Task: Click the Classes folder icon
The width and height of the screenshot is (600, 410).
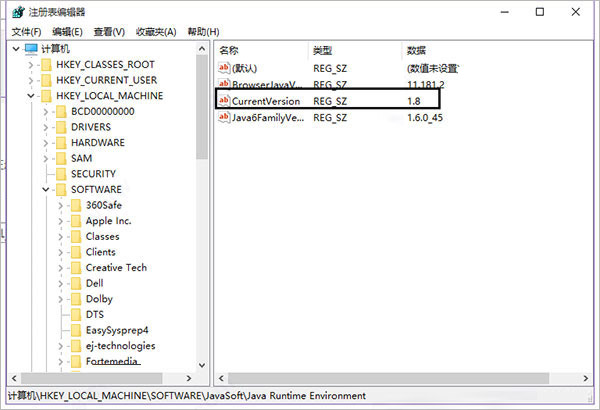Action: pos(76,237)
